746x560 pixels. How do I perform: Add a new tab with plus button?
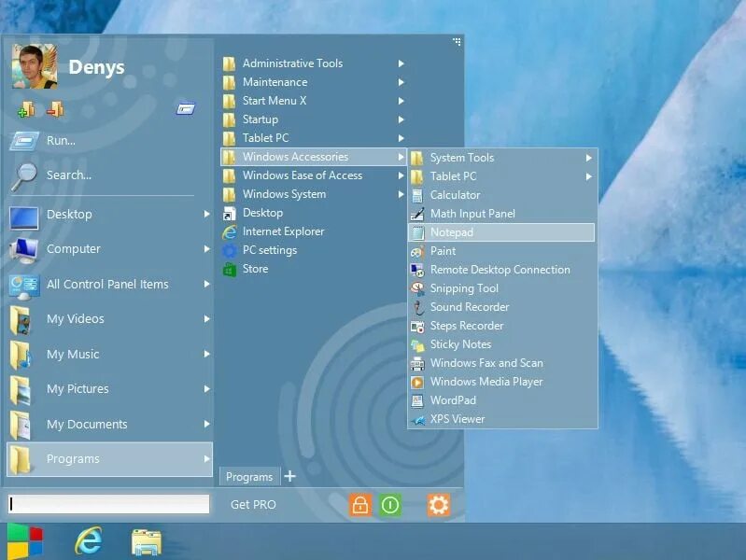coord(289,476)
